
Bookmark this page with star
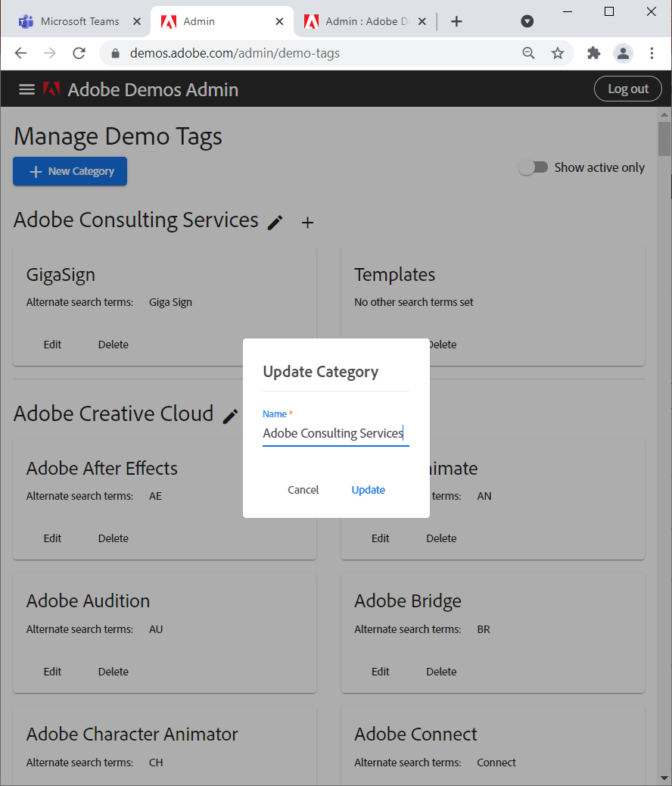point(557,53)
